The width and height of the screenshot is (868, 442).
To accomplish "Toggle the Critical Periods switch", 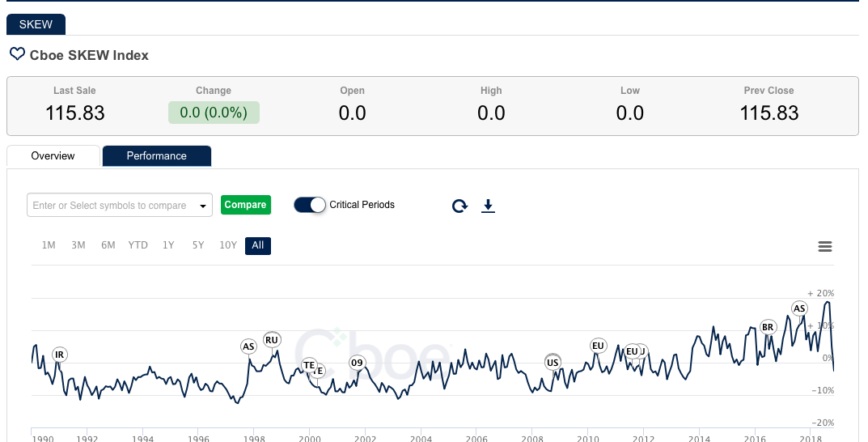I will (x=309, y=205).
